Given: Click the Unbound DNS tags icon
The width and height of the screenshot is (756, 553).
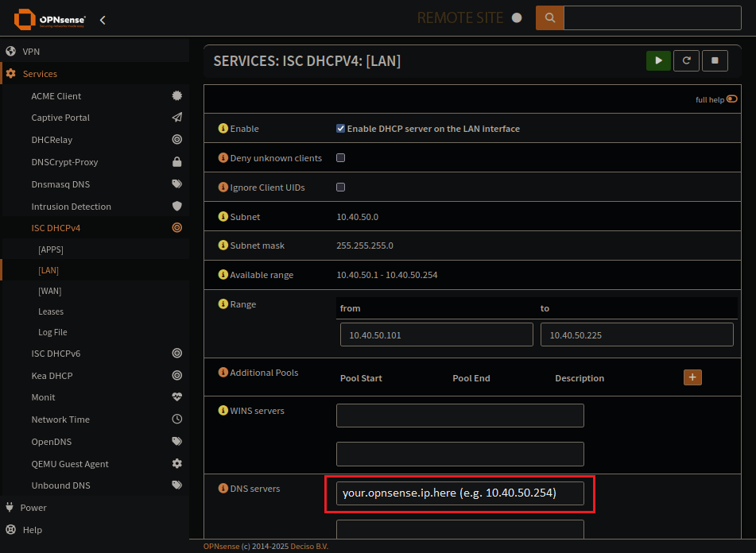Looking at the screenshot, I should pyautogui.click(x=177, y=485).
